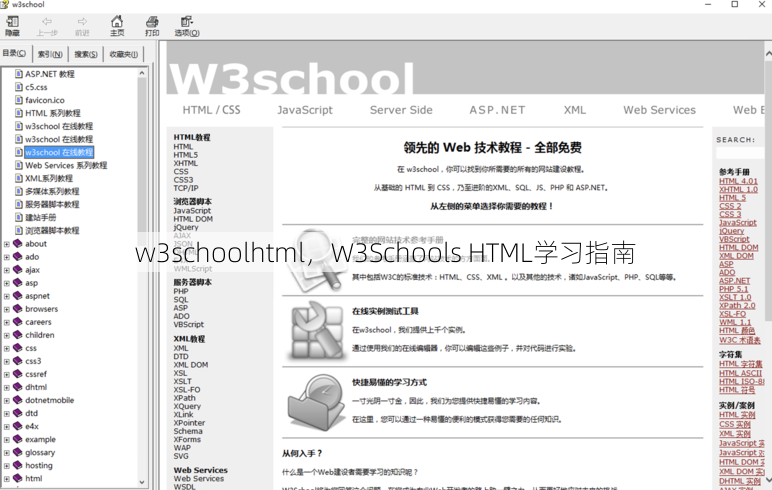Click the XML系列教程 page icon

(x=19, y=178)
